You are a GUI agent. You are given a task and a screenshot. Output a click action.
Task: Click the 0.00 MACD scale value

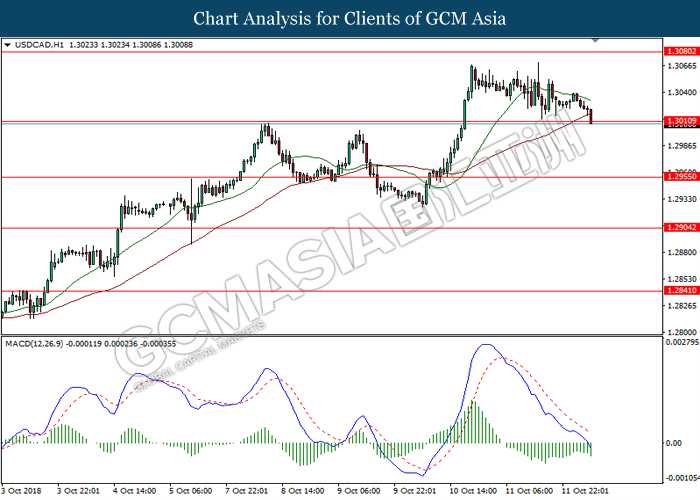click(674, 443)
